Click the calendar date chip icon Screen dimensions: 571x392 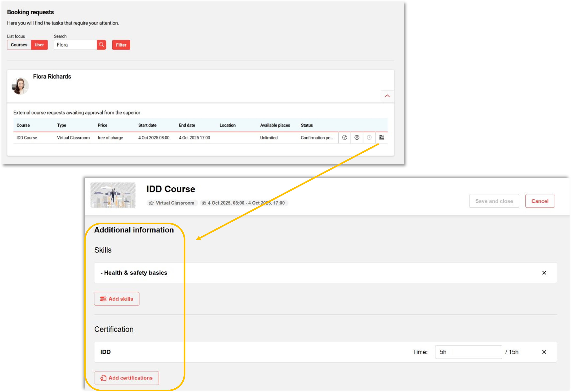[204, 203]
